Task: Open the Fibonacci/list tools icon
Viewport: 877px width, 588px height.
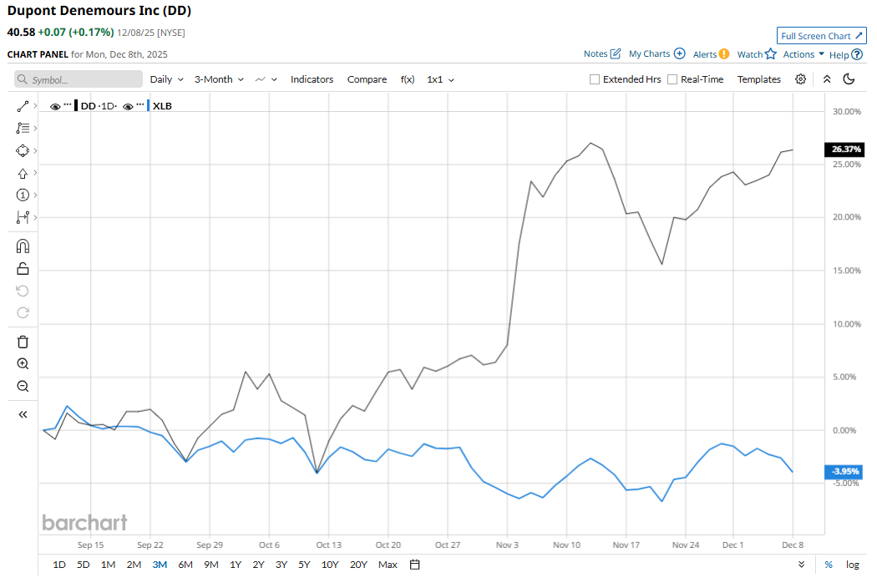Action: click(x=23, y=128)
